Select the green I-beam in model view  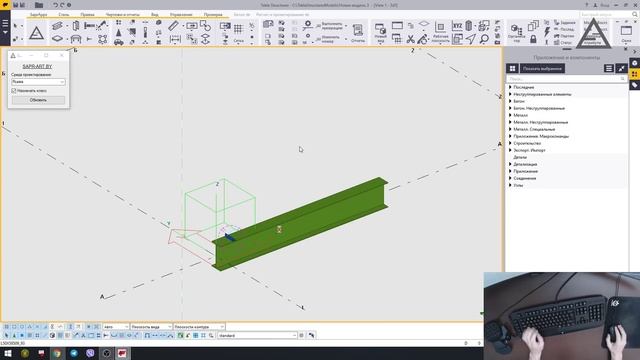click(300, 224)
